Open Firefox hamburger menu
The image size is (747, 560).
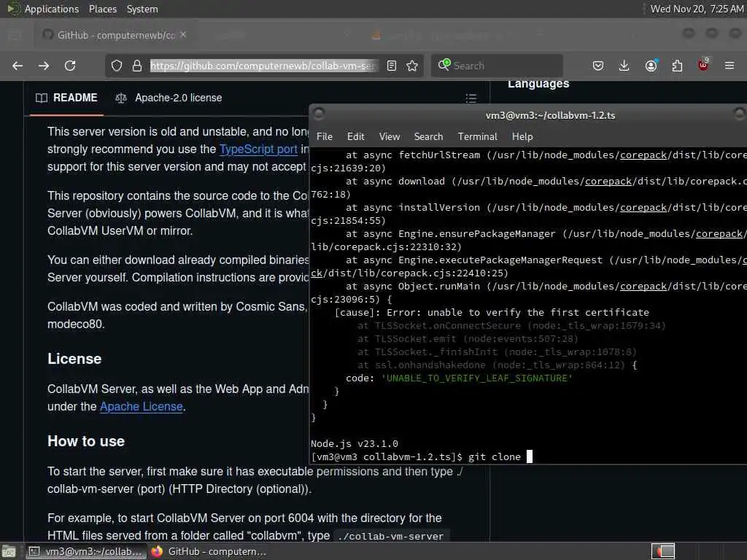[729, 66]
